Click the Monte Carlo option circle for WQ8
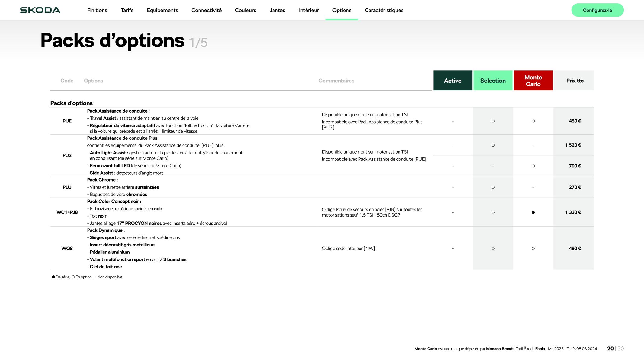This screenshot has height=362, width=644. click(533, 249)
